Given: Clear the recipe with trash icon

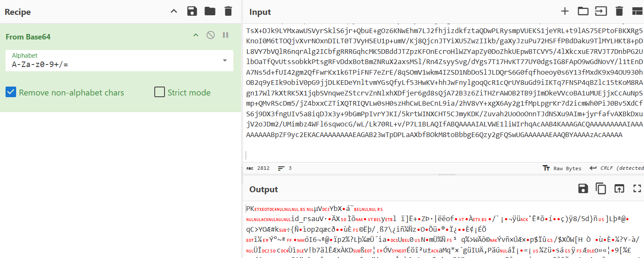Looking at the screenshot, I should [228, 11].
